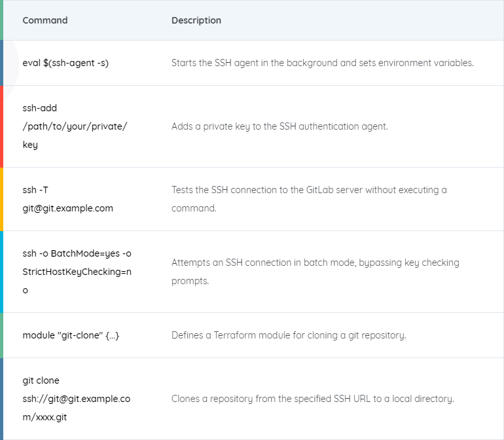Viewport: 504px width, 440px height.
Task: Select the ssh-add /path/to/your/private/key command
Action: (75, 126)
